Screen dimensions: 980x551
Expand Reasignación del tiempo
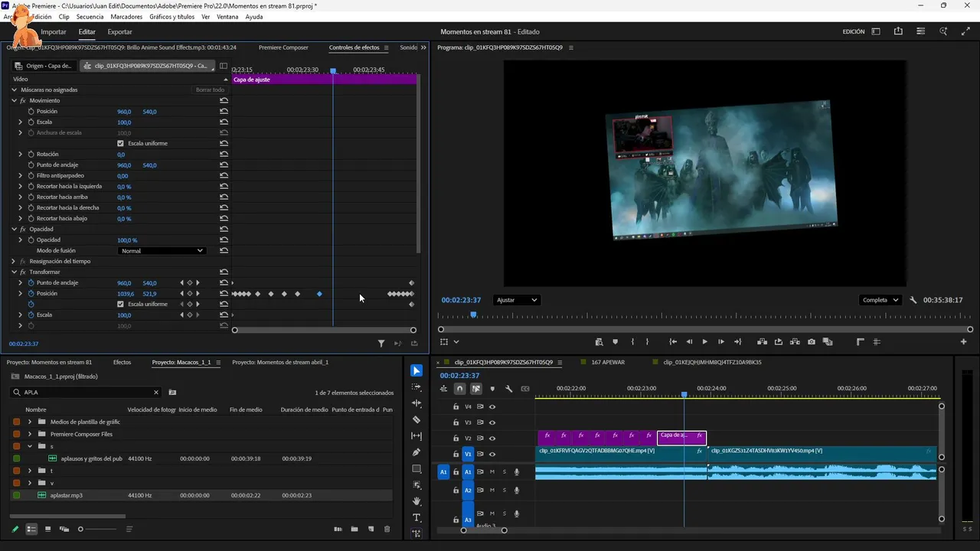coord(14,262)
